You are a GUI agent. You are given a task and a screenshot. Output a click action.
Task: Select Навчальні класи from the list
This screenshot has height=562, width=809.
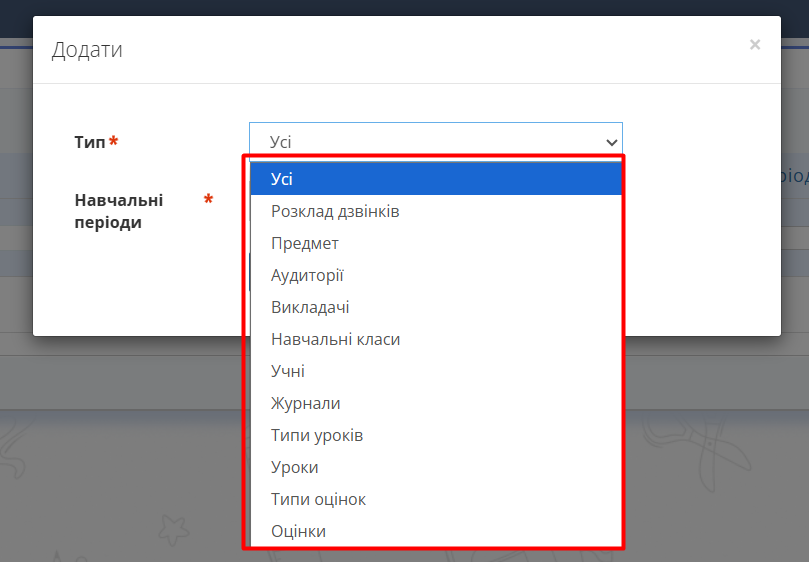(335, 339)
